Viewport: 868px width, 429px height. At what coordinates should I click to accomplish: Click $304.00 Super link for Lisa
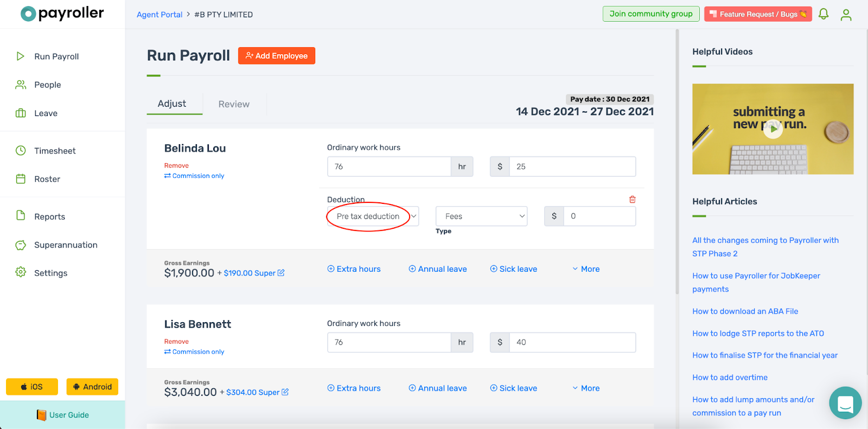coord(253,392)
